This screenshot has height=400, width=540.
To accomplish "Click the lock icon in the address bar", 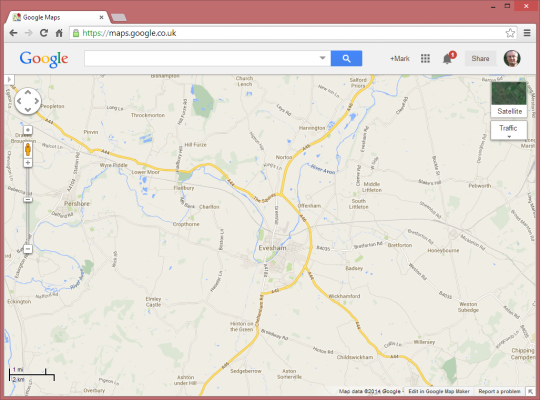I will (x=76, y=33).
